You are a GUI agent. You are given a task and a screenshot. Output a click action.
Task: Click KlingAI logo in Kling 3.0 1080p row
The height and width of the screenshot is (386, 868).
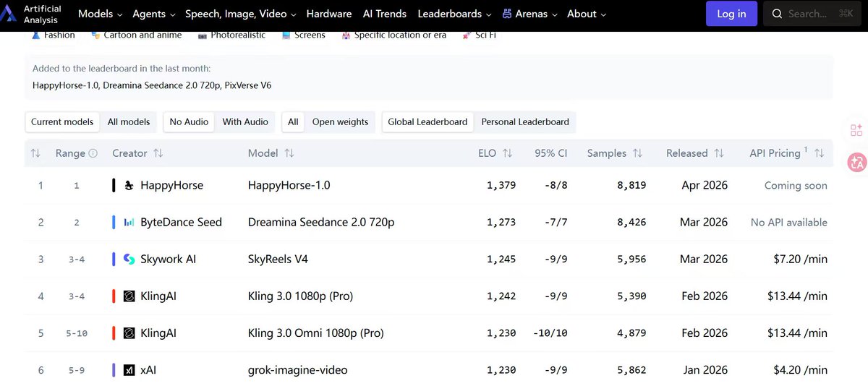click(129, 296)
